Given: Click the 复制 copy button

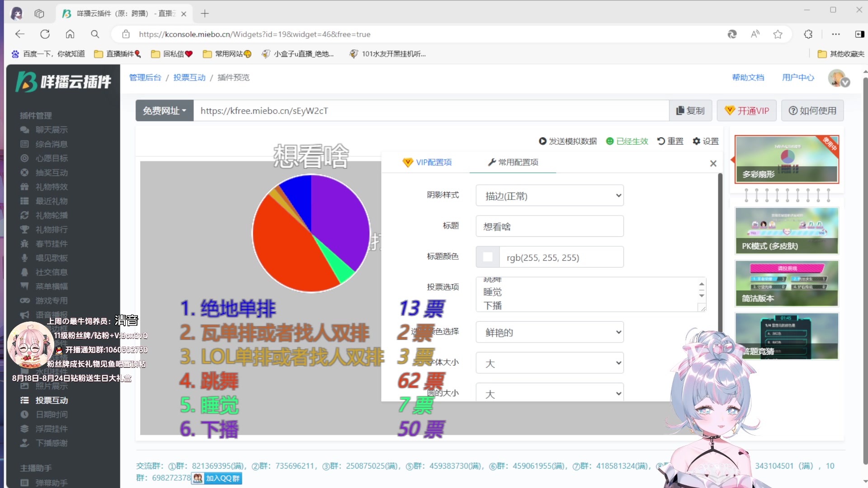Looking at the screenshot, I should [690, 110].
